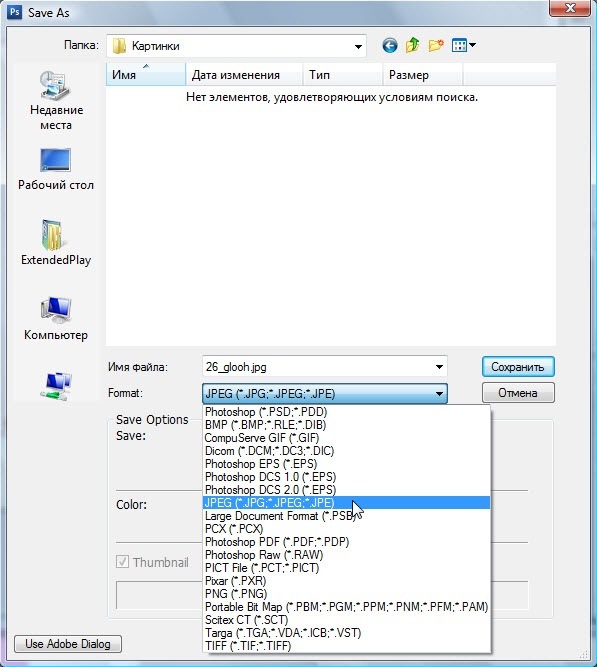Open ExtendedPlay user folder
Screen dimensions: 597x667
(x=56, y=243)
